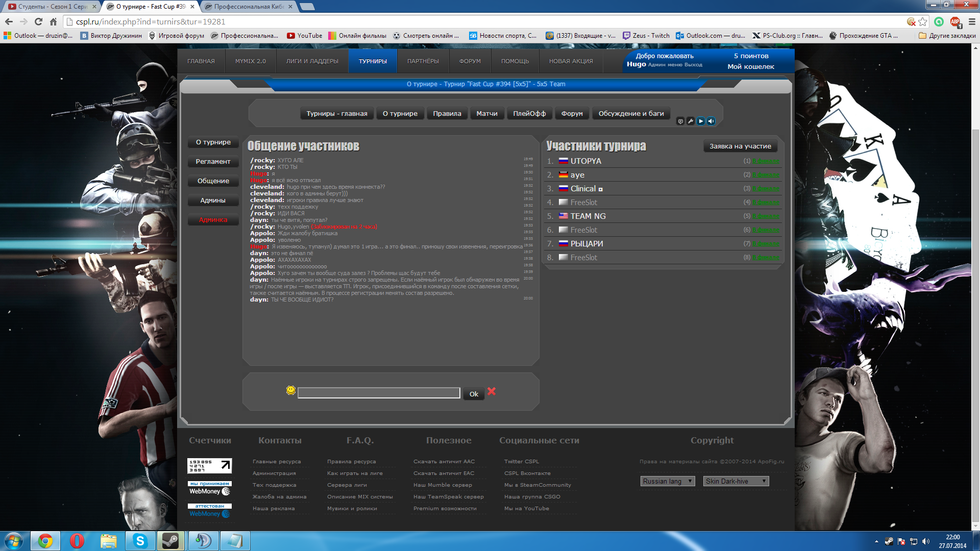
Task: Click the Заявка на участие button
Action: coord(740,146)
